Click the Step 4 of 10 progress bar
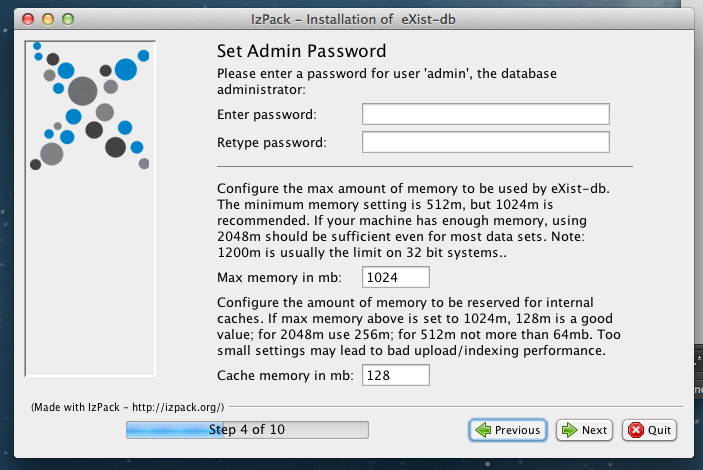Screen dimensions: 703x470 coord(246,430)
